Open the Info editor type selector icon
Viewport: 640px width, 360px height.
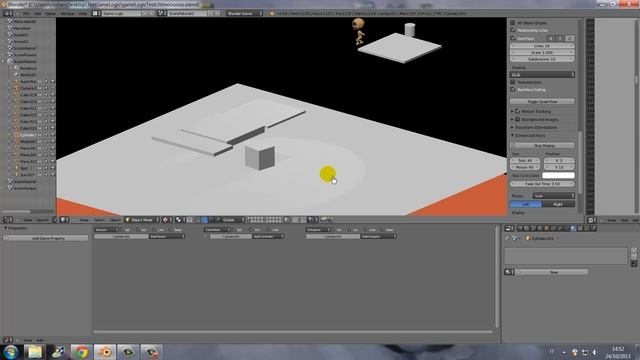pos(8,13)
